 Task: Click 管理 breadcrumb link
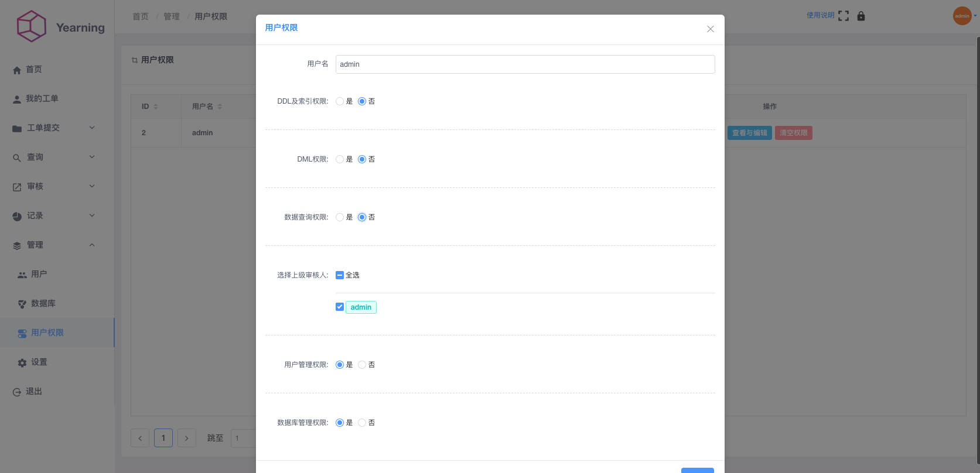[x=172, y=16]
